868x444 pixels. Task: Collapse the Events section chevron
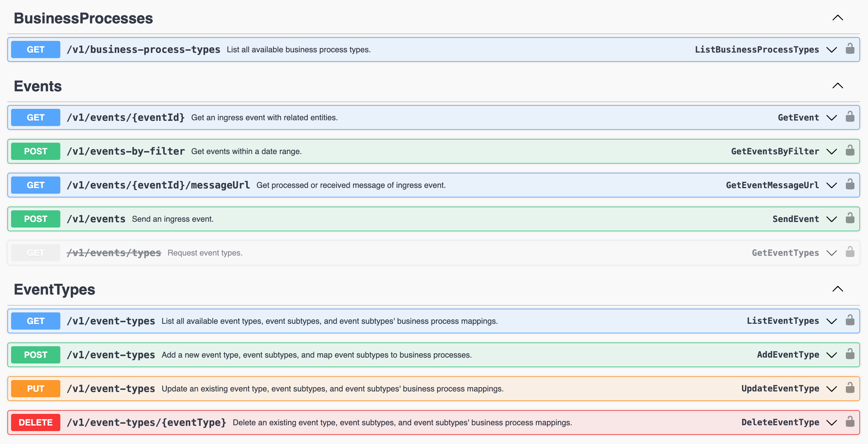coord(838,86)
